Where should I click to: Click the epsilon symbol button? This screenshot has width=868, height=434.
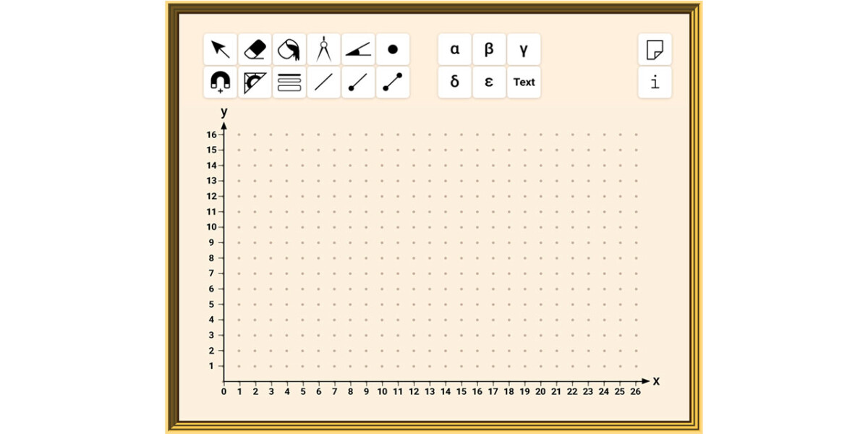[489, 82]
